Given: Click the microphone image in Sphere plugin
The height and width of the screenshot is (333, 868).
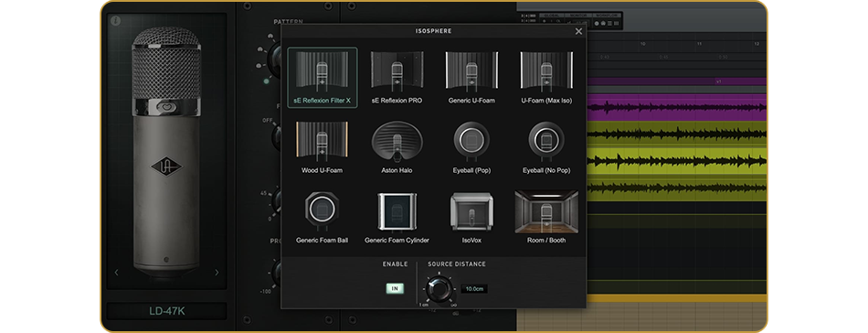Looking at the screenshot, I should (x=166, y=153).
